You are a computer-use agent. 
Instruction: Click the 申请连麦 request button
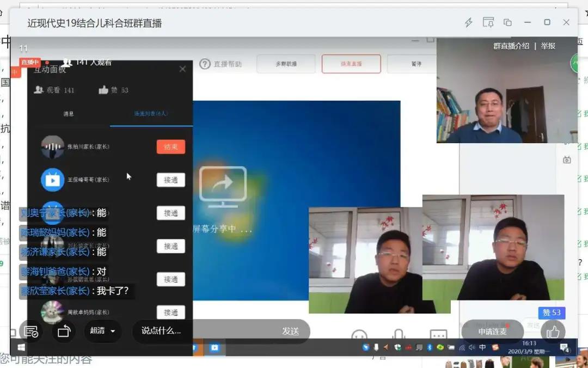click(x=492, y=331)
